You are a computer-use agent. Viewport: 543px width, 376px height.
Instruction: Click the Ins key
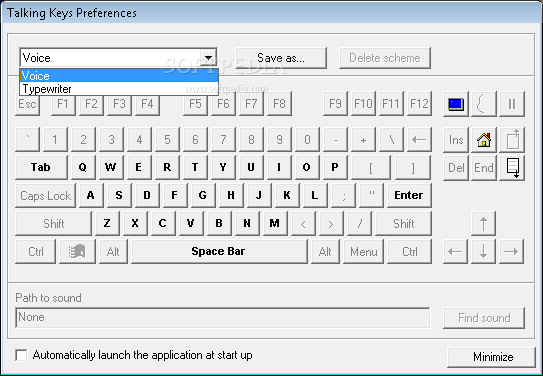coord(456,140)
